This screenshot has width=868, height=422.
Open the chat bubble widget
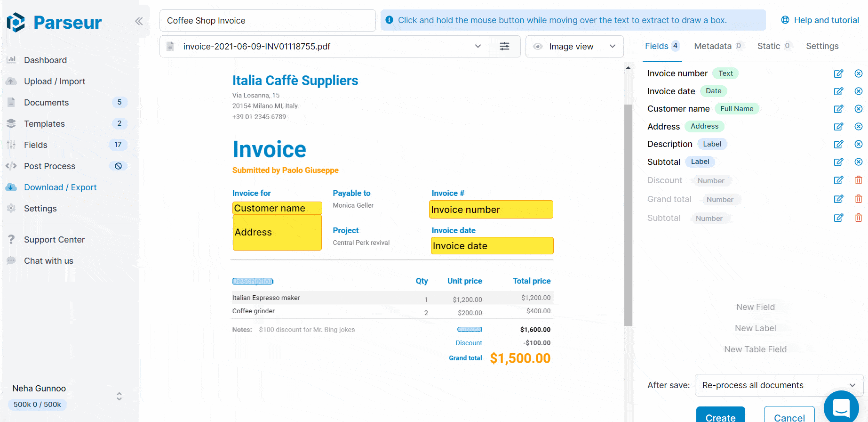pyautogui.click(x=841, y=407)
